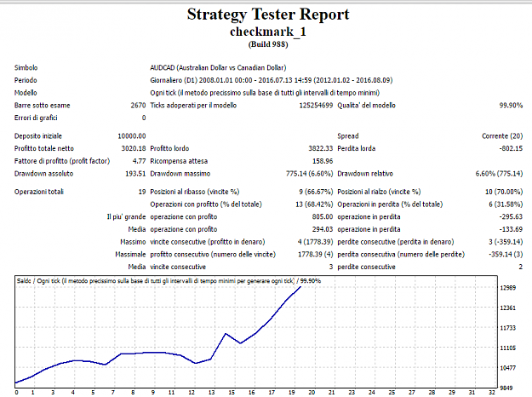Click the 'Drawdown massimo' value 775.14 (6.60%)
Image resolution: width=532 pixels, height=397 pixels.
[310, 174]
